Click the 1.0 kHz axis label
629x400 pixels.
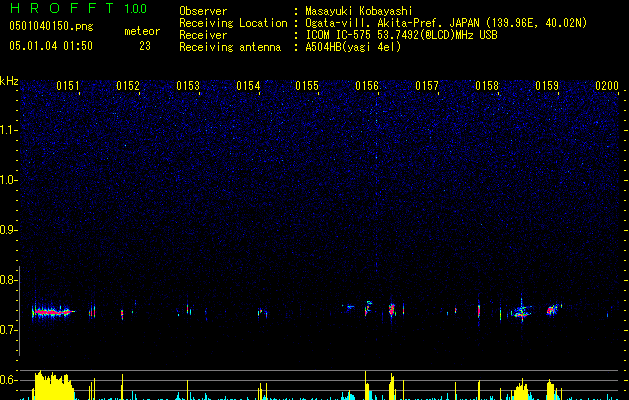(x=9, y=180)
